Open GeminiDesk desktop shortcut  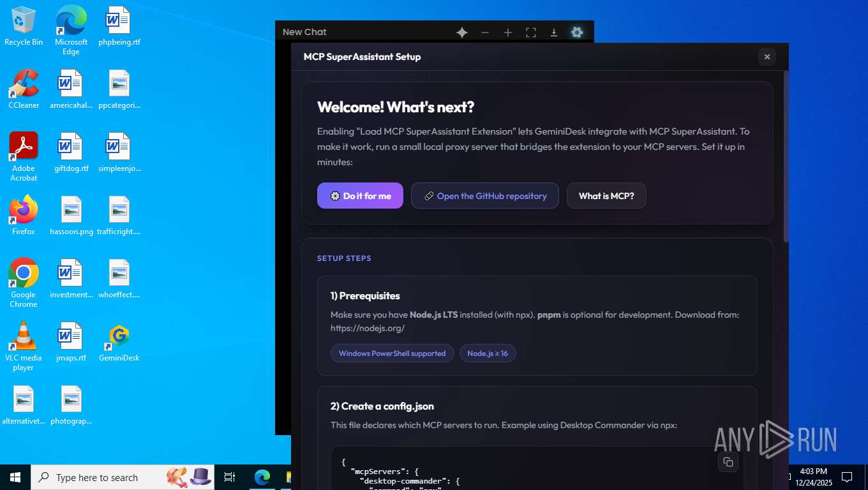[119, 342]
